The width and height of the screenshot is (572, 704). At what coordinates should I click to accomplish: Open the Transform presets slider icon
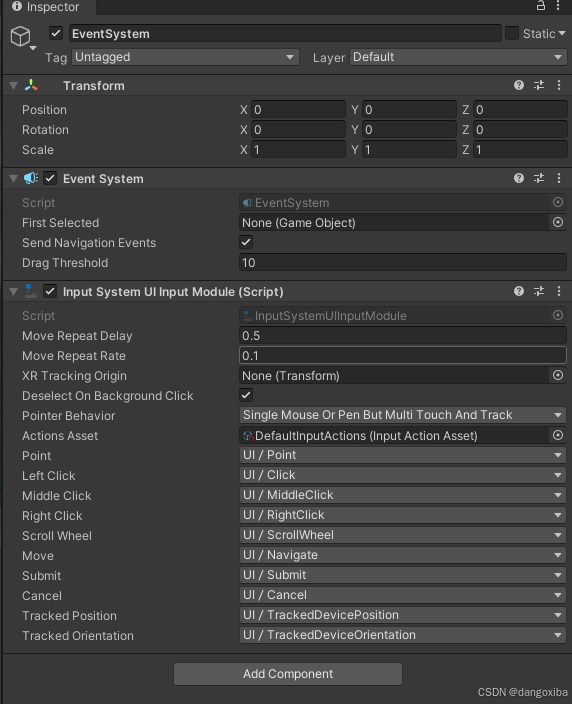[x=539, y=85]
